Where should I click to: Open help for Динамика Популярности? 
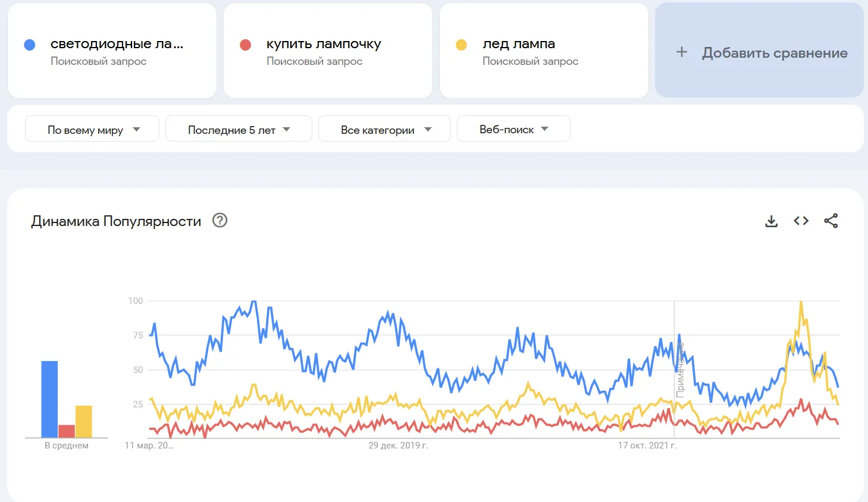[220, 221]
